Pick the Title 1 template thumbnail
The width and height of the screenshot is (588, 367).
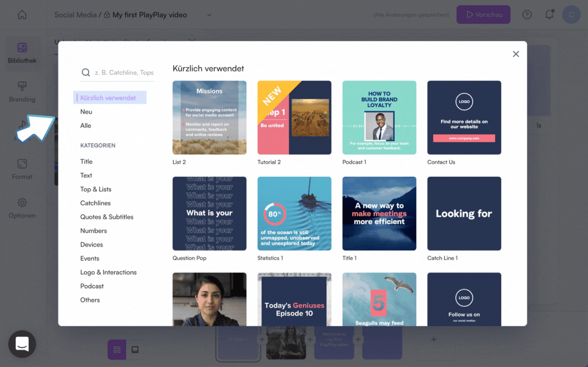pyautogui.click(x=379, y=213)
